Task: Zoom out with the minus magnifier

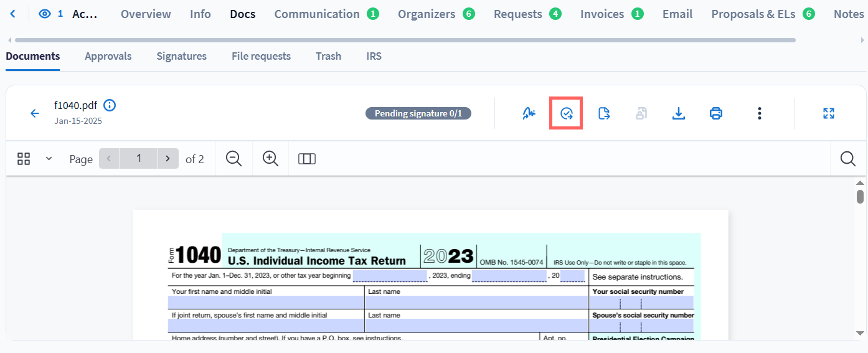Action: pyautogui.click(x=234, y=159)
